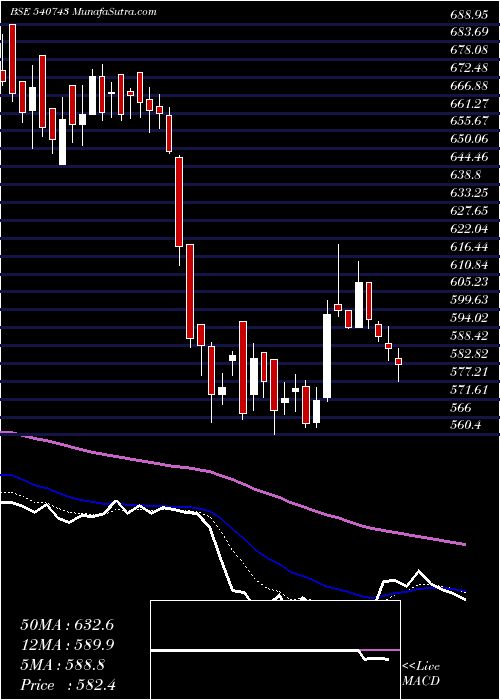This screenshot has height=700, width=500.
Task: Click the 644.46 price level label
Action: 468,158
